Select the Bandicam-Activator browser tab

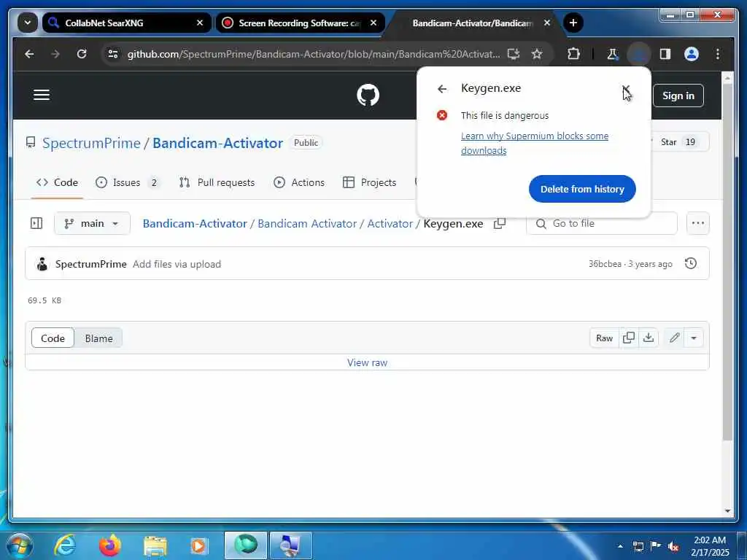pos(472,23)
